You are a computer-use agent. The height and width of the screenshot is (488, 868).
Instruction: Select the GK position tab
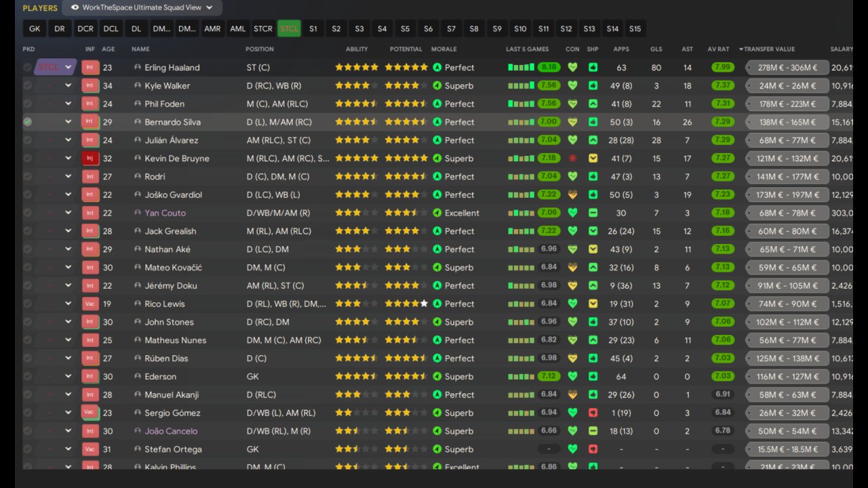tap(35, 29)
